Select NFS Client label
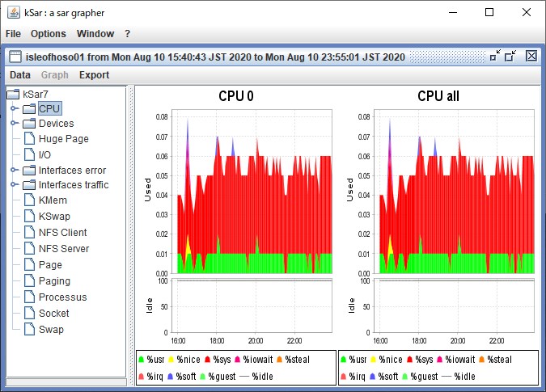The image size is (546, 392). tap(62, 232)
